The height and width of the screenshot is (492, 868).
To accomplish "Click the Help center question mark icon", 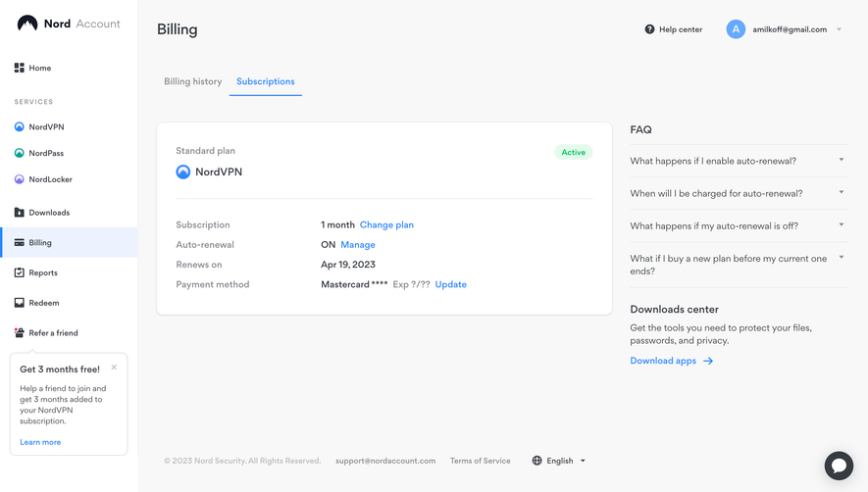I will click(649, 29).
